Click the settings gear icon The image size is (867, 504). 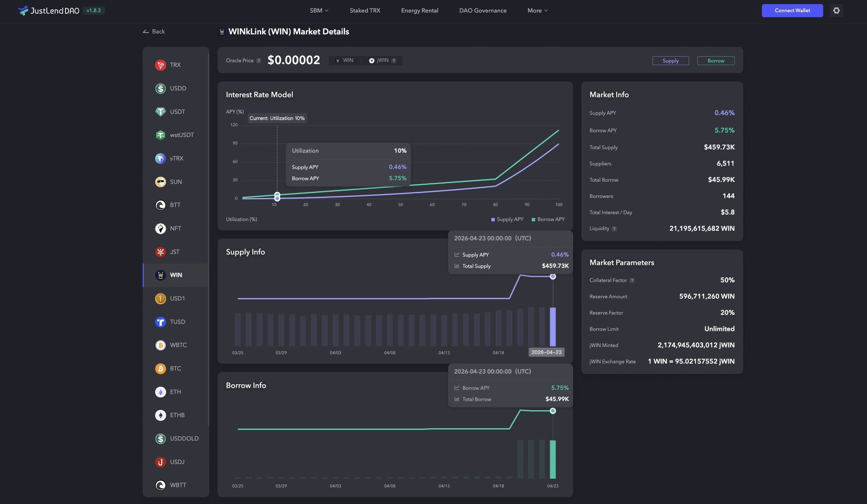(836, 11)
